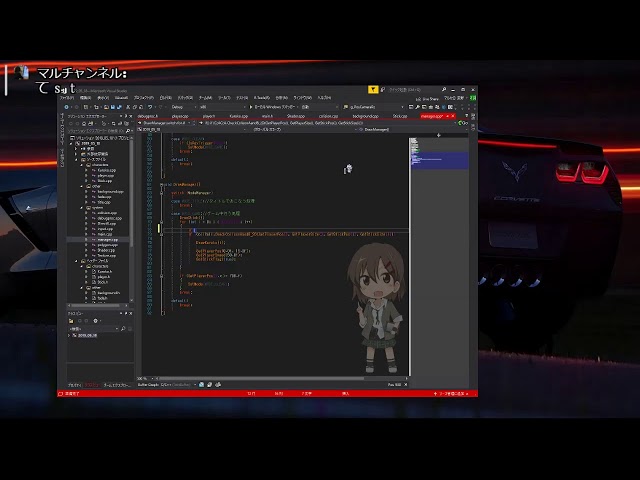Select input.cpp in Solution Explorer
This screenshot has width=640, height=480.
pyautogui.click(x=105, y=229)
